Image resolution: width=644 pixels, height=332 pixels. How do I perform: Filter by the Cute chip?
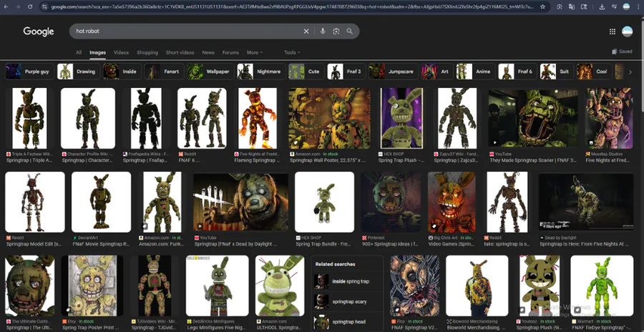(x=306, y=72)
